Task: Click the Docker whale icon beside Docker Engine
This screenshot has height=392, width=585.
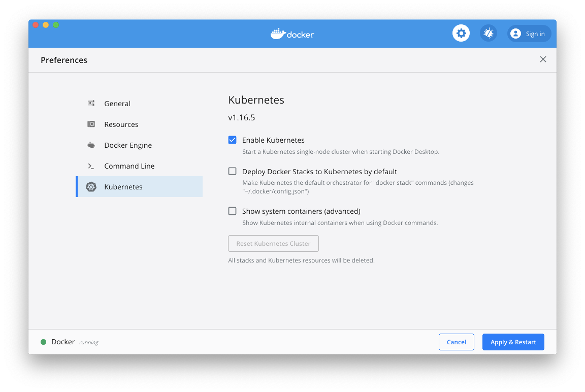Action: pos(91,145)
